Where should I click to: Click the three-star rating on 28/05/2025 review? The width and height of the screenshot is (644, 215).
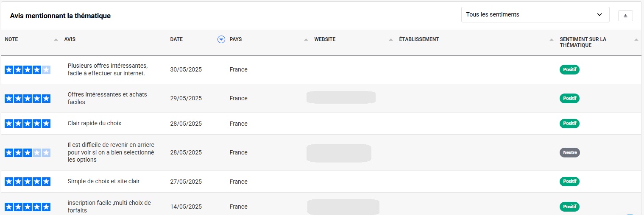pyautogui.click(x=28, y=152)
